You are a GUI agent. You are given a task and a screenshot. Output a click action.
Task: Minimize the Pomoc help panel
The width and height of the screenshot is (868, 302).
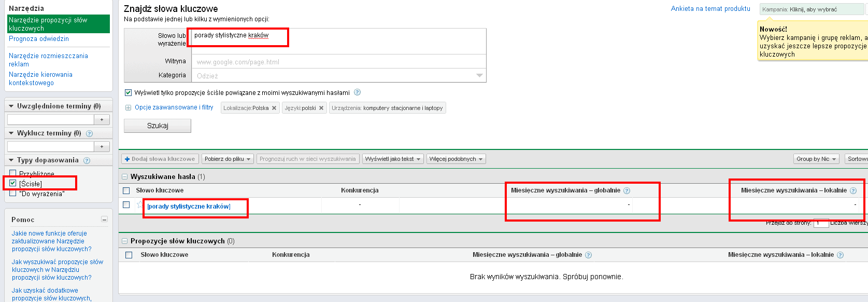click(104, 219)
